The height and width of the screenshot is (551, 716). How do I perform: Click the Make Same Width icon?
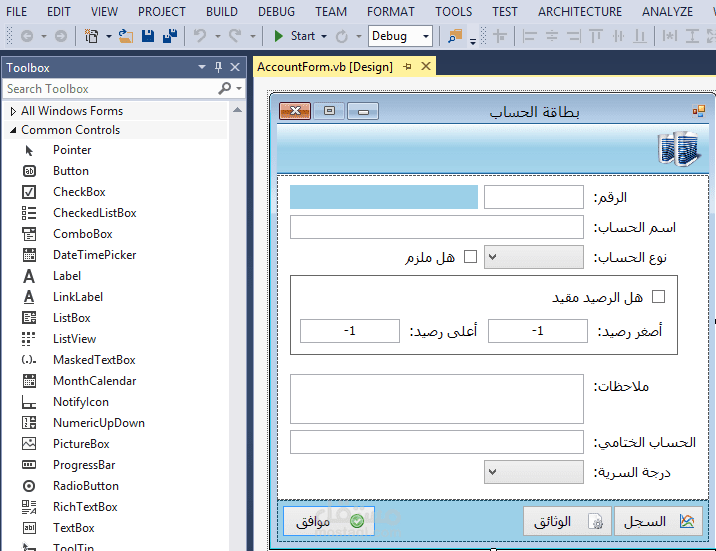pos(669,36)
